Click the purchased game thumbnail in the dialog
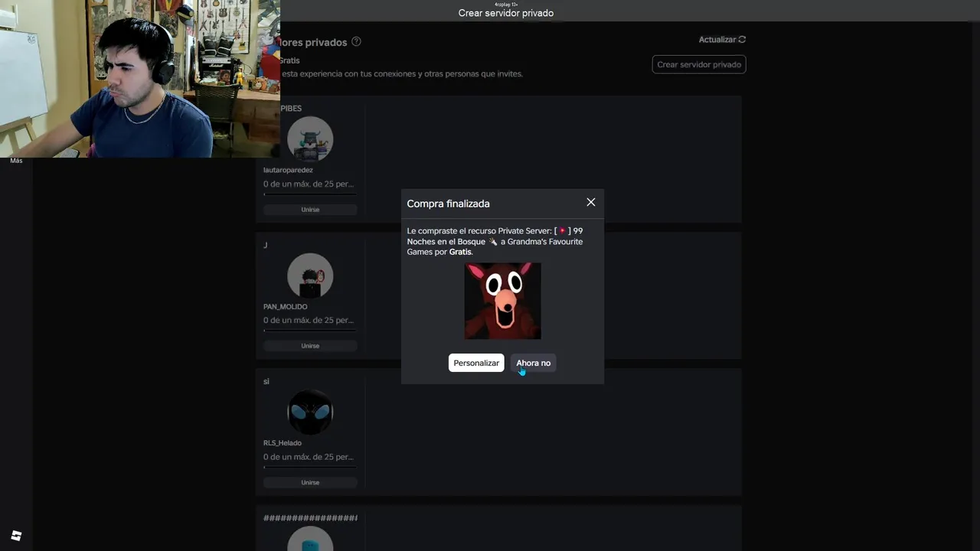 (x=502, y=301)
